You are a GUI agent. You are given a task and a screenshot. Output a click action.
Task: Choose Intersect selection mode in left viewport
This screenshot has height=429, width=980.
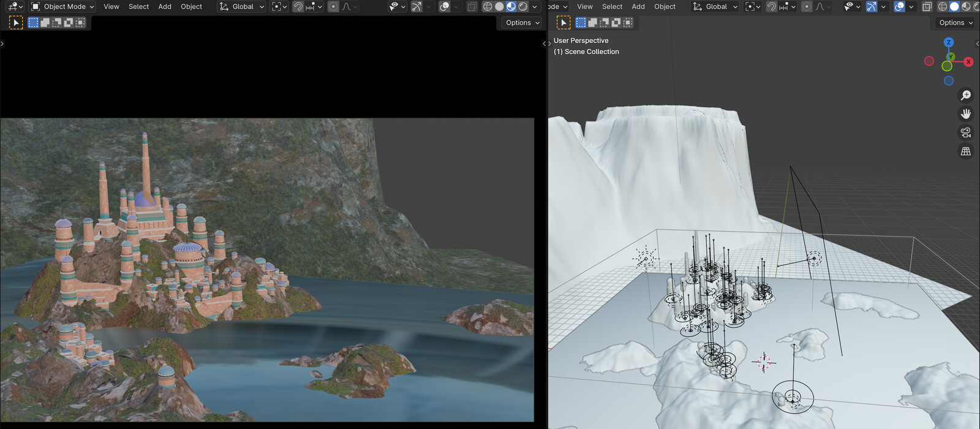[80, 23]
